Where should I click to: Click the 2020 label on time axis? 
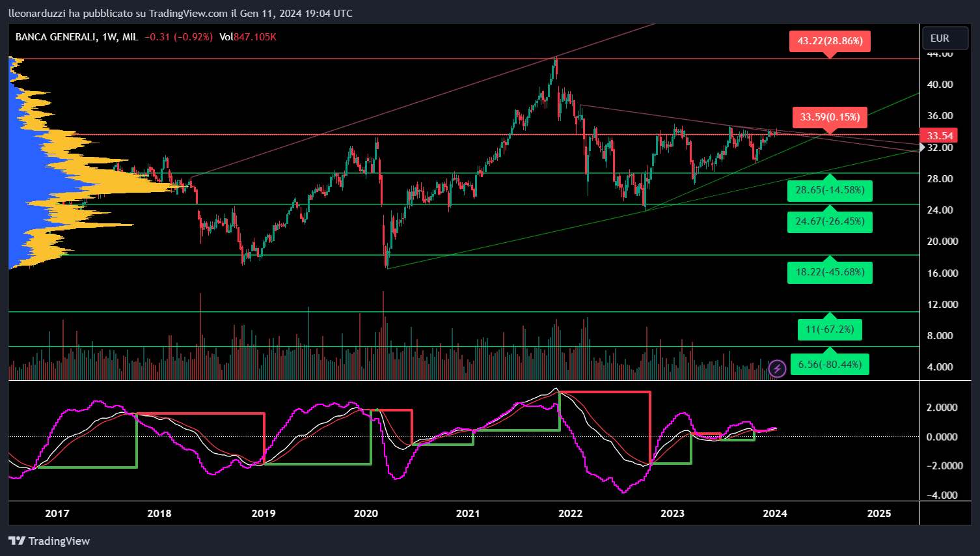(366, 514)
